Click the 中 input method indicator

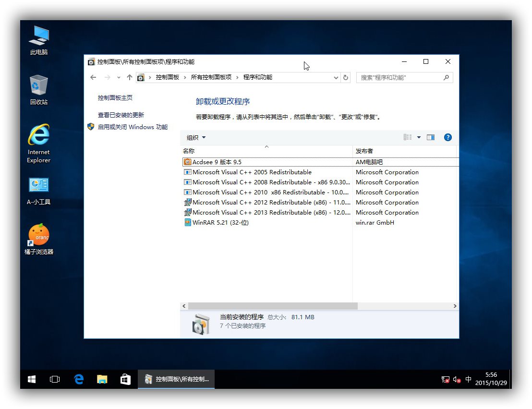(468, 379)
